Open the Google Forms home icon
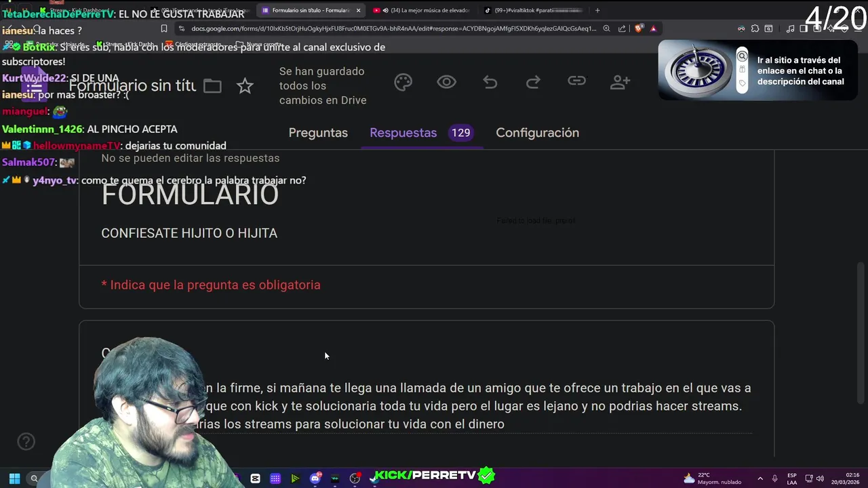 click(x=34, y=85)
